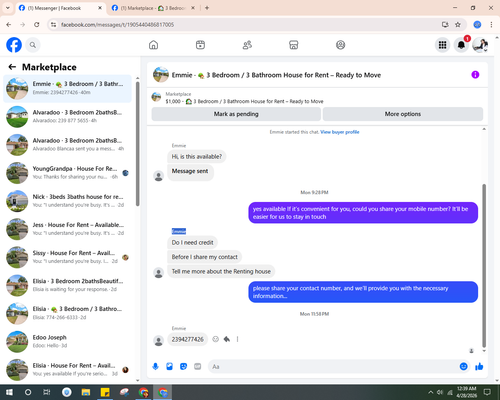Open Elisia House For Rent yes available chat
The height and width of the screenshot is (400, 500).
67,370
